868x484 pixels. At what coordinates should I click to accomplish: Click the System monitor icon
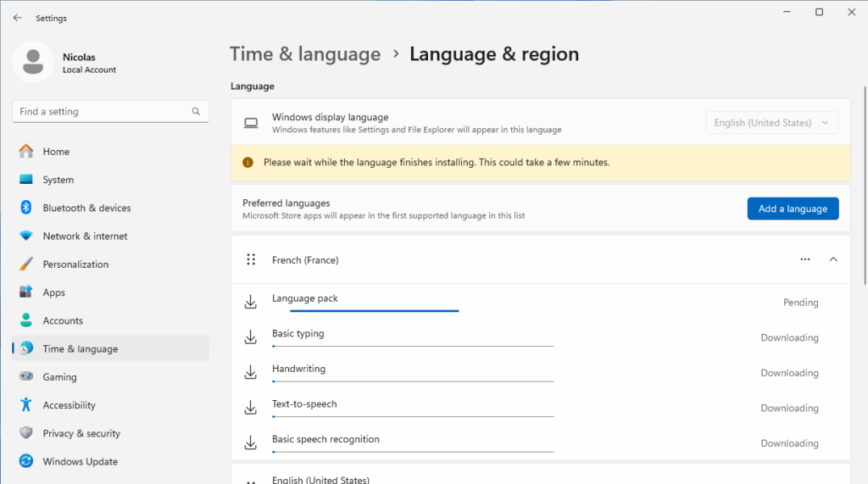pyautogui.click(x=26, y=180)
